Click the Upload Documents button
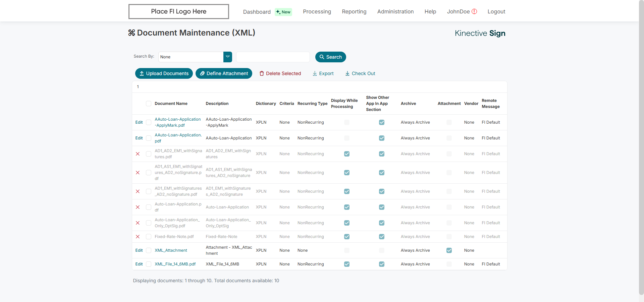644x302 pixels. [x=164, y=73]
